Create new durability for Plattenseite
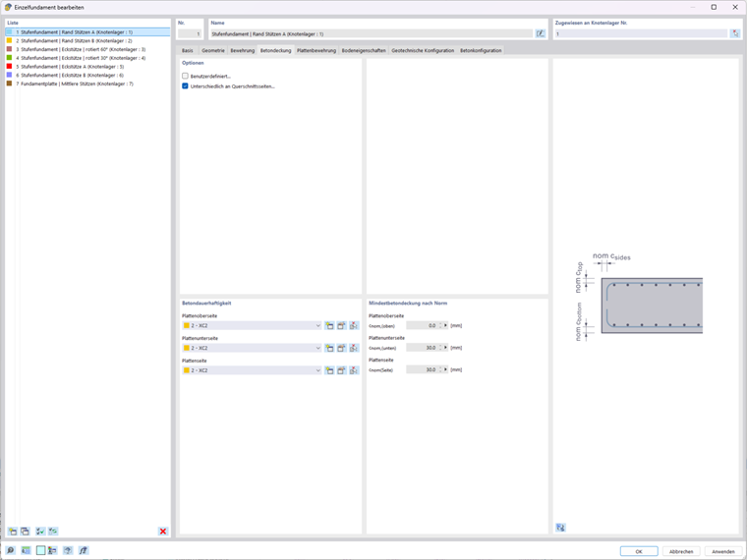Image resolution: width=747 pixels, height=560 pixels. point(329,370)
